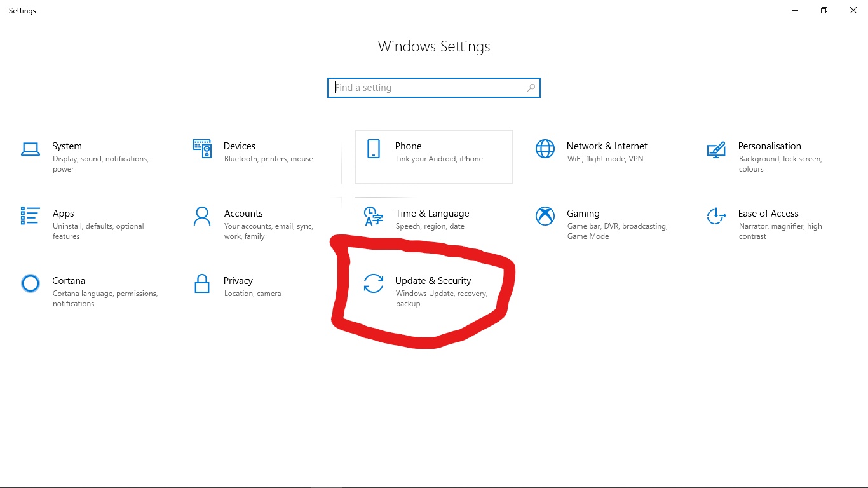868x488 pixels.
Task: Open the Accounts heading
Action: 243,213
